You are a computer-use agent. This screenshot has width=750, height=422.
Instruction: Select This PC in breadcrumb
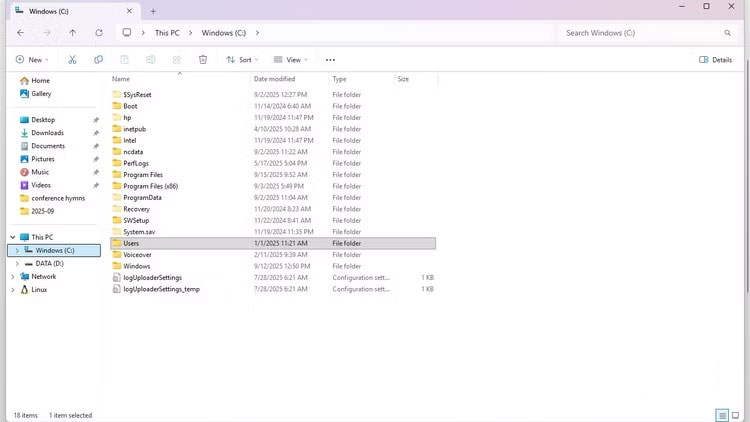click(167, 33)
